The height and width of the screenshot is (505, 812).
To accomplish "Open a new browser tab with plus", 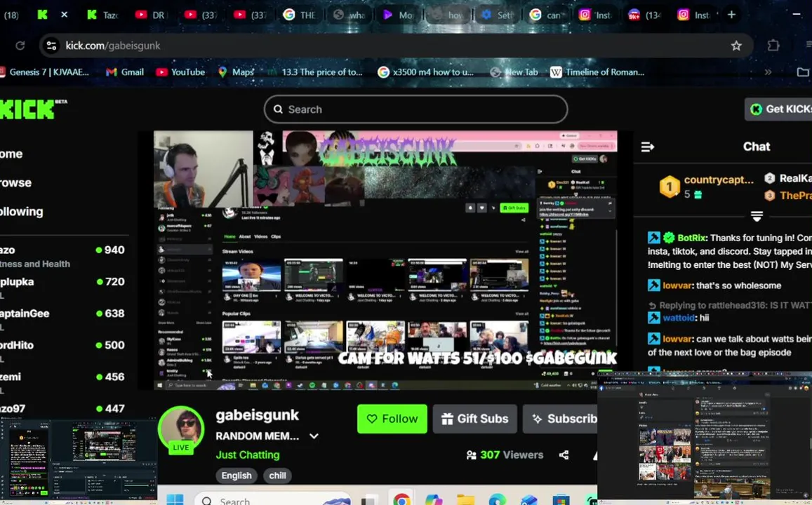I will click(731, 15).
